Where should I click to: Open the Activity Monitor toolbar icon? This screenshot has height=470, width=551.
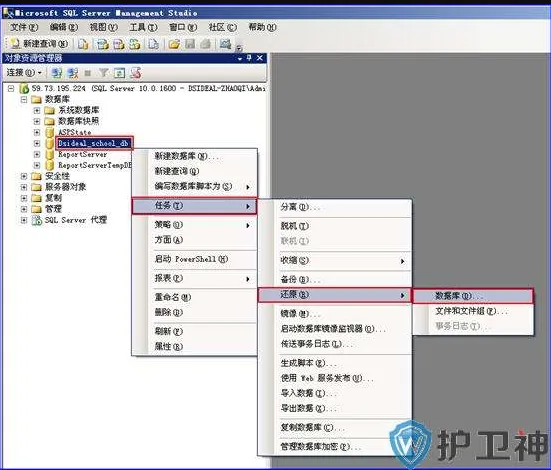pyautogui.click(x=225, y=44)
